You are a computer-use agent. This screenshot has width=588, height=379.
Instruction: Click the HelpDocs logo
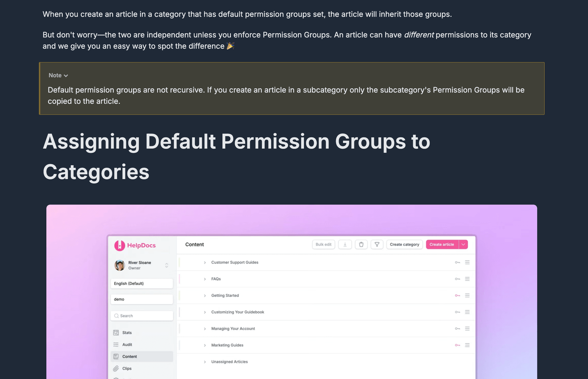[x=135, y=245]
